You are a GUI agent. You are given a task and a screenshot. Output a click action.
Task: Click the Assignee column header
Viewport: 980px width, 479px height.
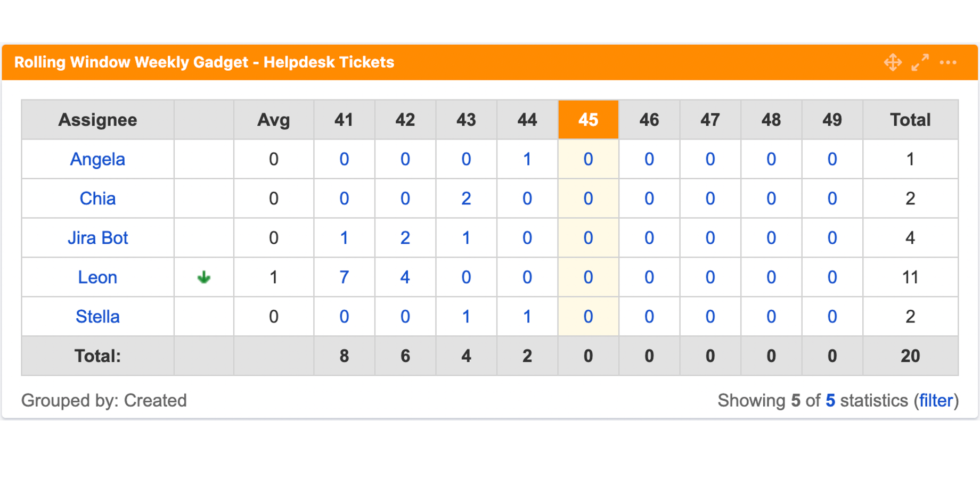coord(97,120)
